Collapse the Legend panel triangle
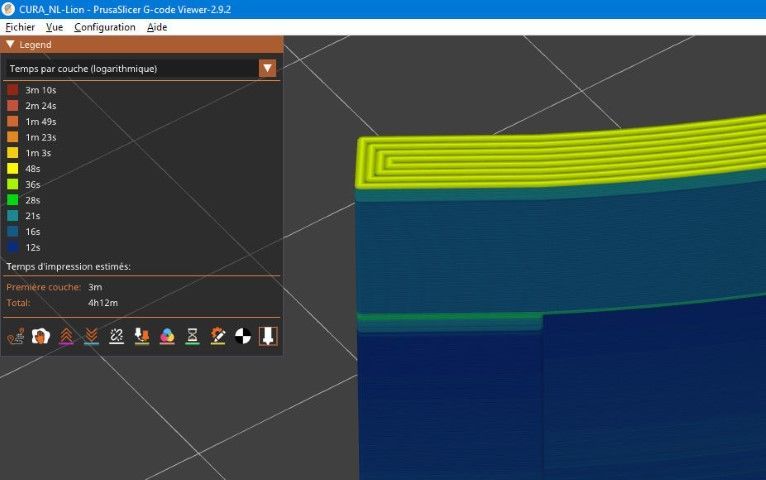This screenshot has height=480, width=766. click(x=10, y=44)
